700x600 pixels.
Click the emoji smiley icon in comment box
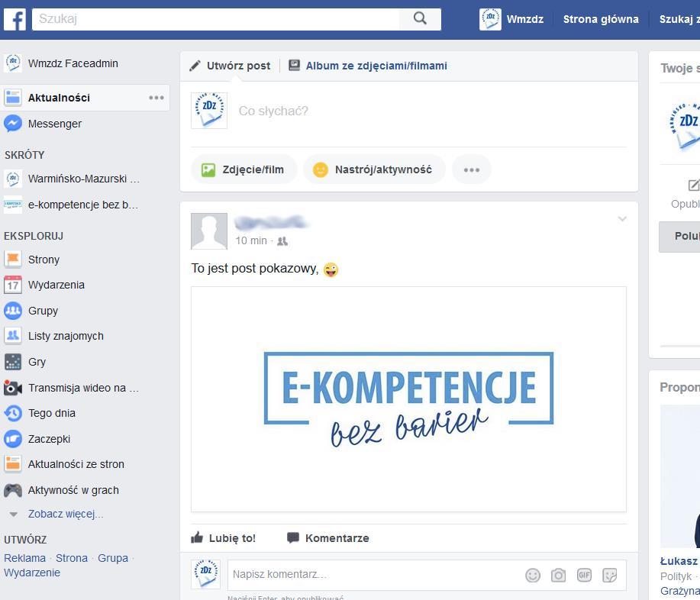point(533,575)
